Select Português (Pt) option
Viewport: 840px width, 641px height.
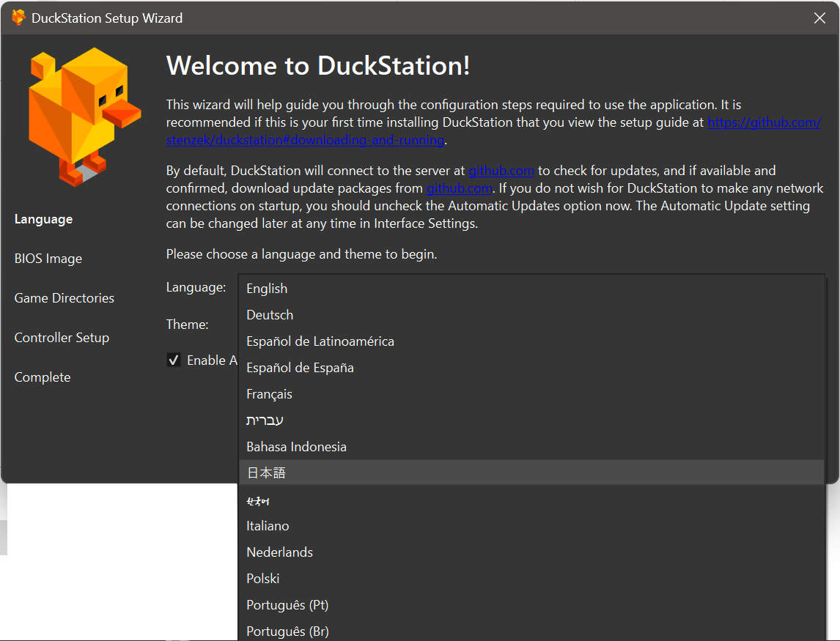(x=531, y=605)
